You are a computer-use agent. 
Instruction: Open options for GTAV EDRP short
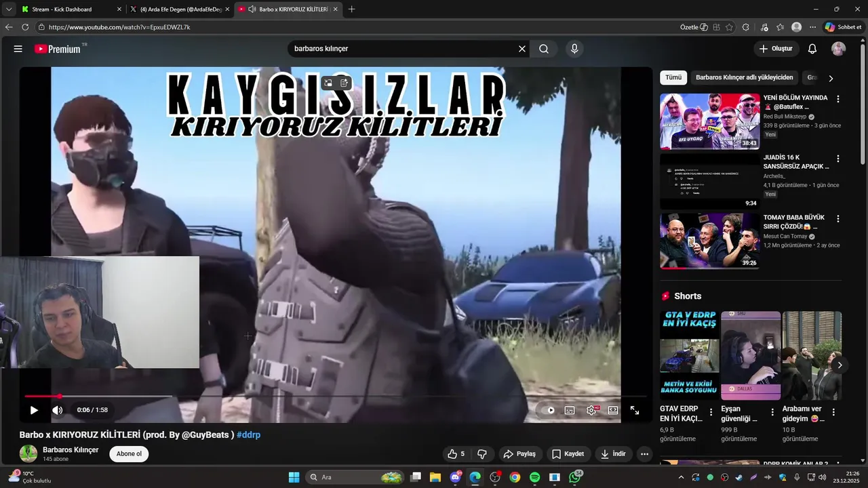711,412
